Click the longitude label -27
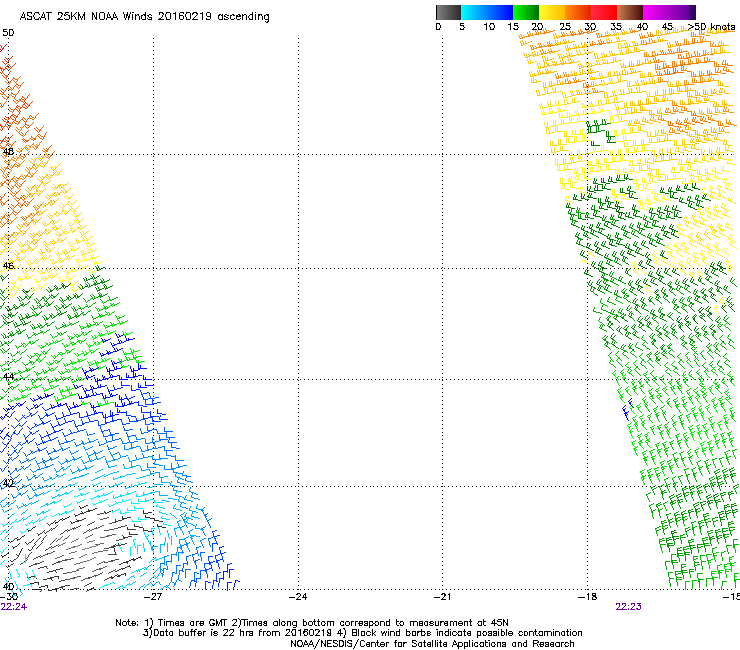The height and width of the screenshot is (650, 740). 153,597
